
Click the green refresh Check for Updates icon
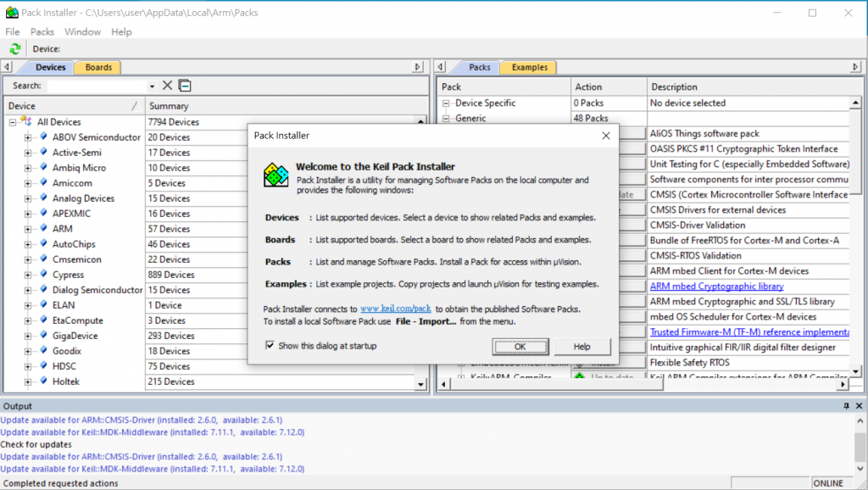click(15, 48)
